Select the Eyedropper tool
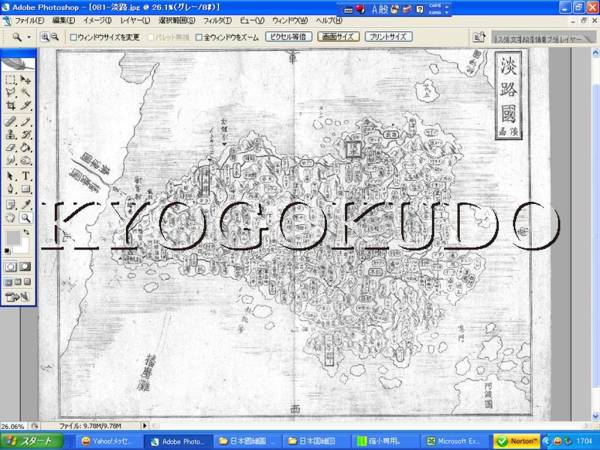600x450 pixels. (x=25, y=205)
